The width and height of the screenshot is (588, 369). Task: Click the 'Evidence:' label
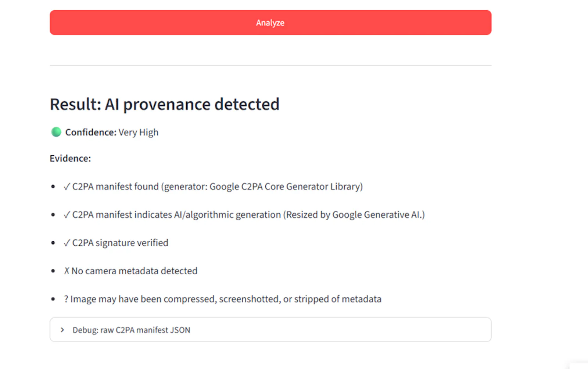click(70, 158)
